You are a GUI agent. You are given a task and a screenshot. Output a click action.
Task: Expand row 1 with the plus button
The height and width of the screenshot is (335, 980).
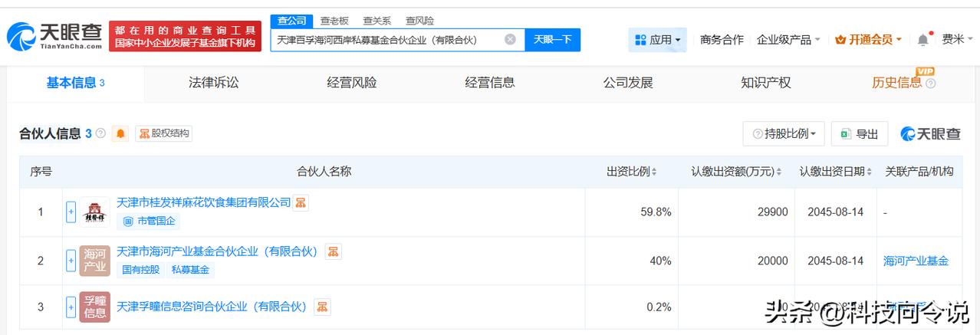click(71, 212)
